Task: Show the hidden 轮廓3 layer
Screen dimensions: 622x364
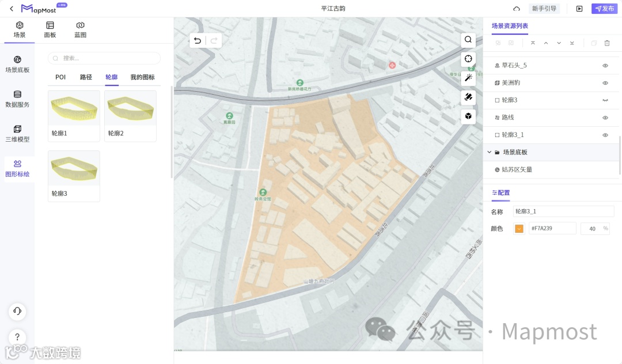Action: click(605, 100)
